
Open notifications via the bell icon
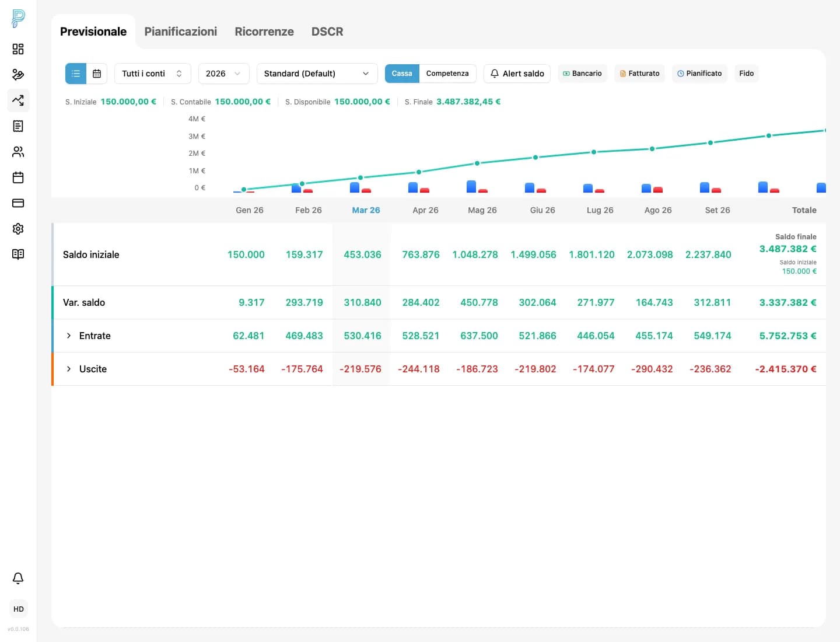[x=17, y=578]
